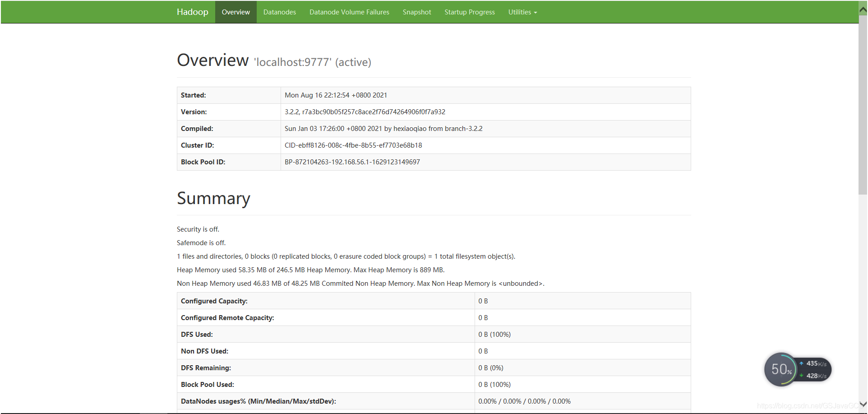
Task: Click the Started date value
Action: [336, 95]
